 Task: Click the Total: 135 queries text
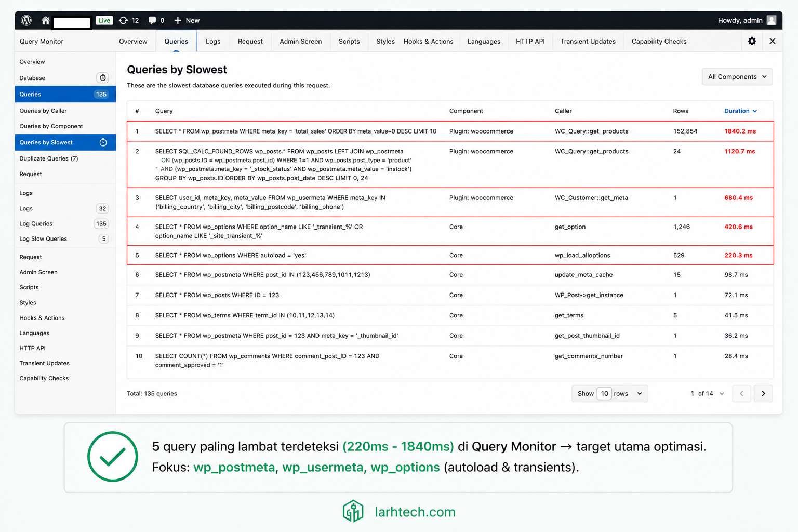(152, 394)
